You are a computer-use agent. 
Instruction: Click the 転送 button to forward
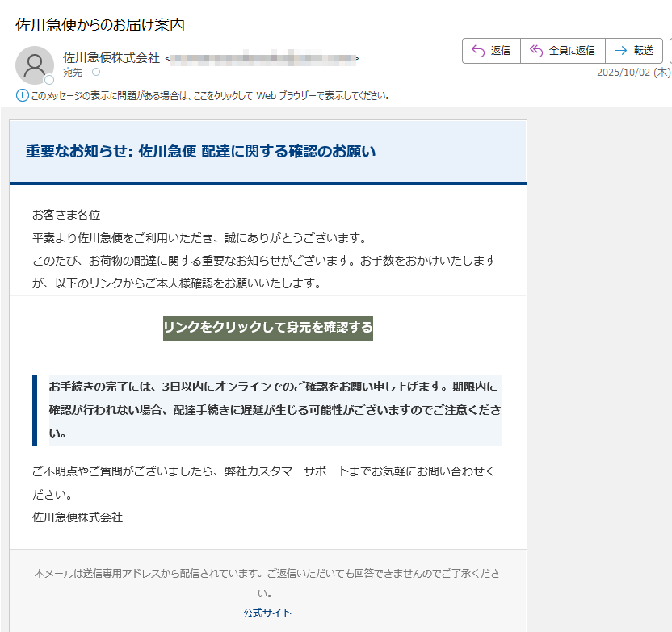634,50
